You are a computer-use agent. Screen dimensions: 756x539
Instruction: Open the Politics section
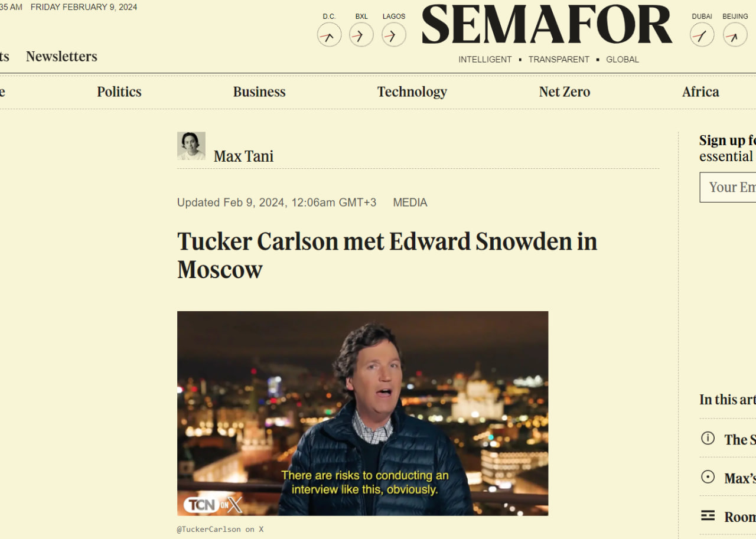119,92
